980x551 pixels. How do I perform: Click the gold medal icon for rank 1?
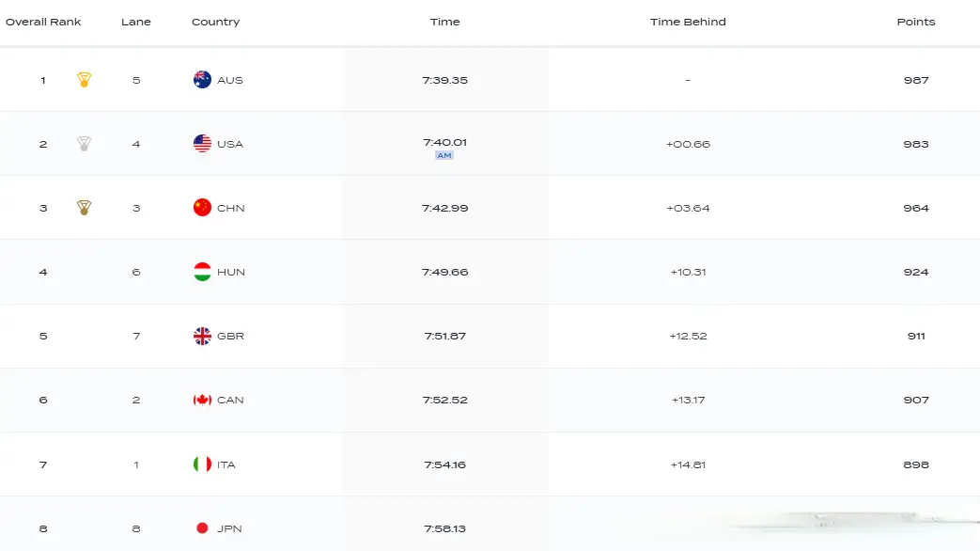[x=84, y=80]
